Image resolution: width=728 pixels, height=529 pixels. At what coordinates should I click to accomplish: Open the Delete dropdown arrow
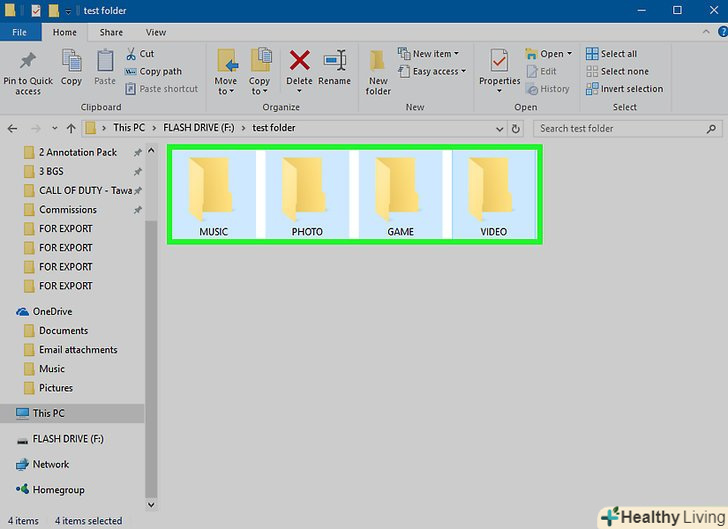299,91
